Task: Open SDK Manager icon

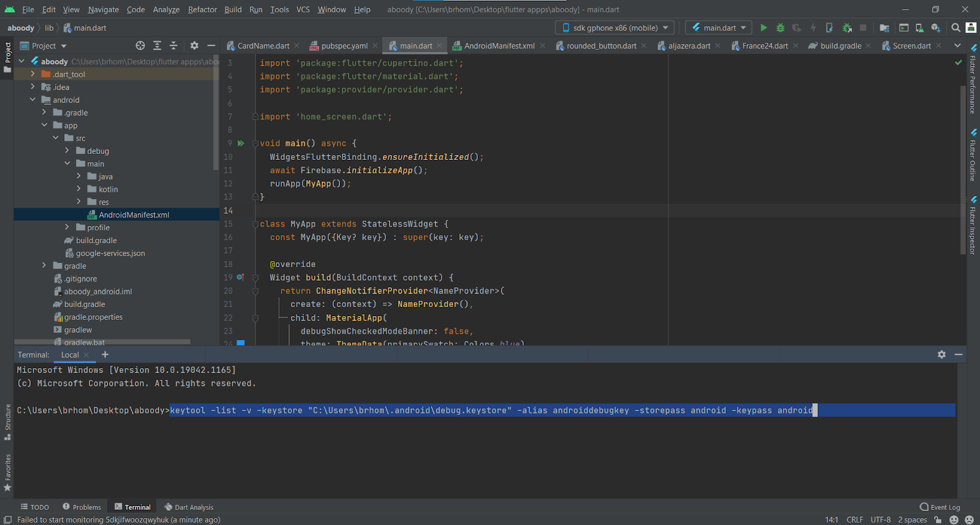Action: [x=935, y=28]
